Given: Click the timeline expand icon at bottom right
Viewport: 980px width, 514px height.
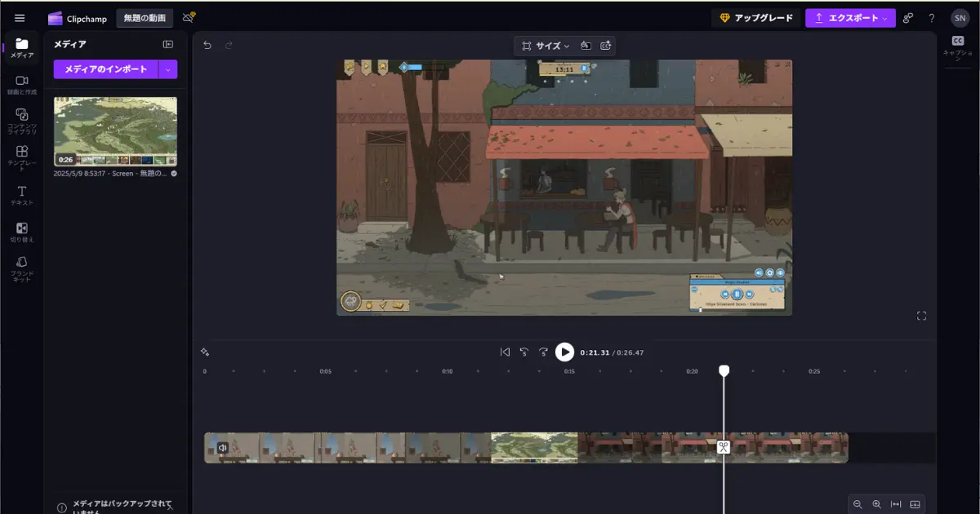Looking at the screenshot, I should pos(915,504).
